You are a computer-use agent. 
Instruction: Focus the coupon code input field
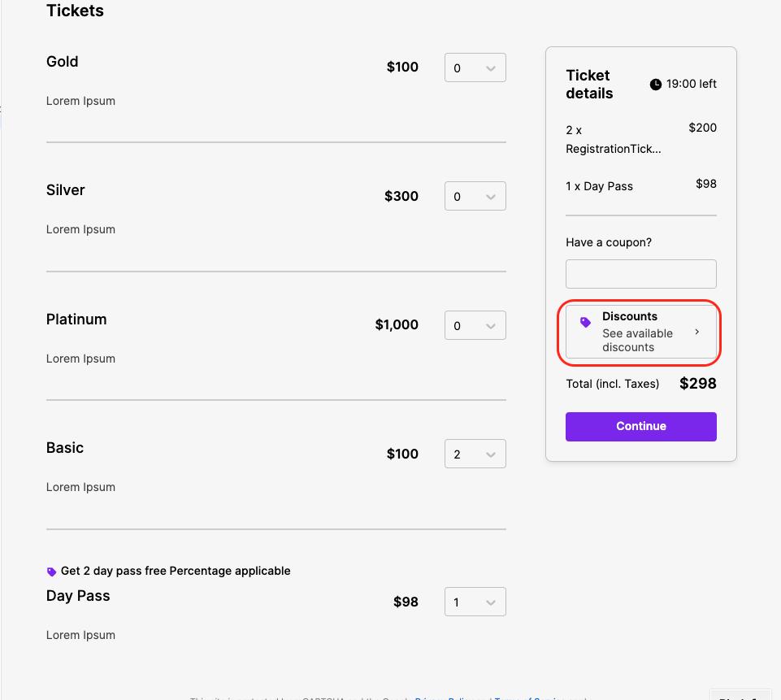(640, 274)
